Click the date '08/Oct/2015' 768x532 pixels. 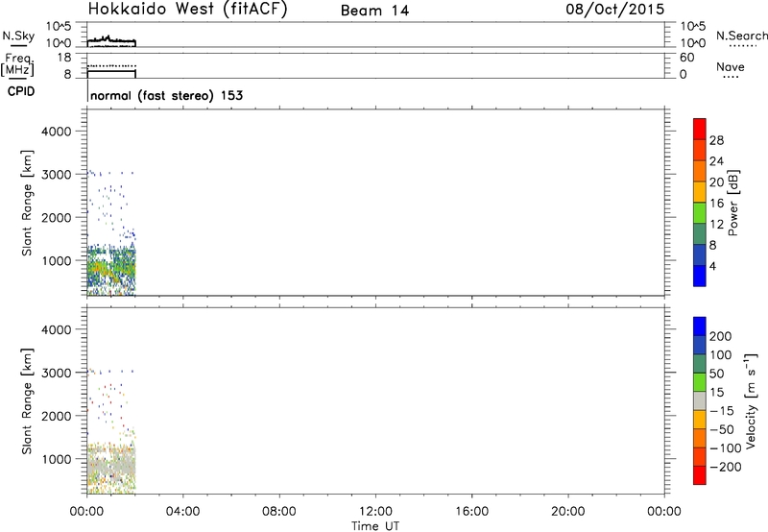pos(615,10)
